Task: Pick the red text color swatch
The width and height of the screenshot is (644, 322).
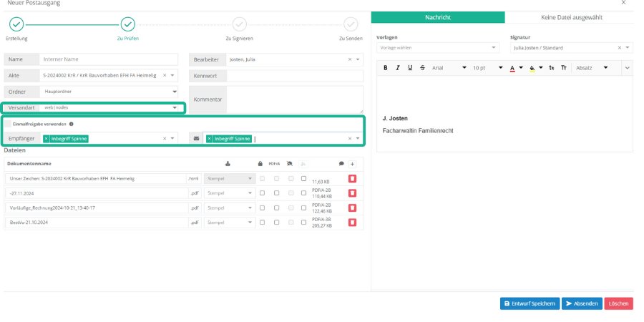Action: pos(512,68)
